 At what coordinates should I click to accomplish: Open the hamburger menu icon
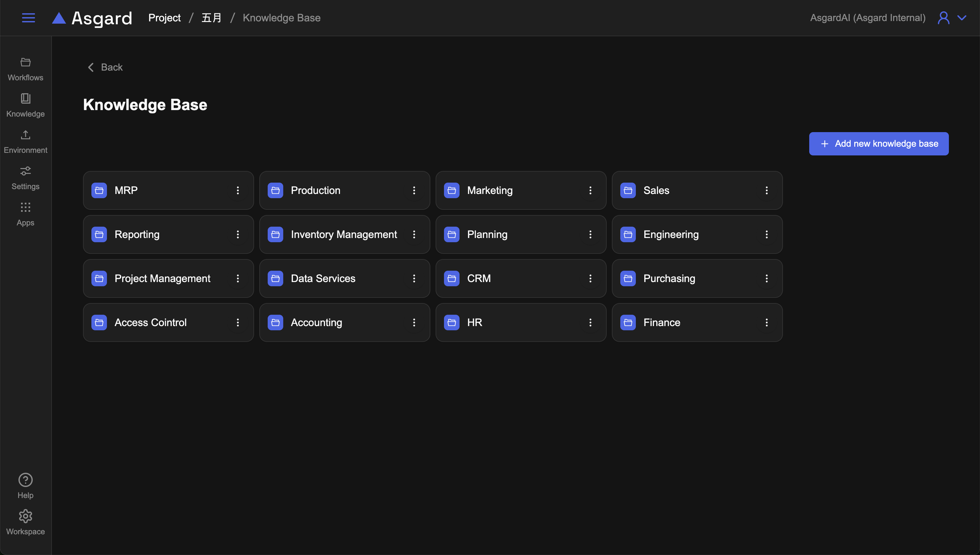click(28, 18)
